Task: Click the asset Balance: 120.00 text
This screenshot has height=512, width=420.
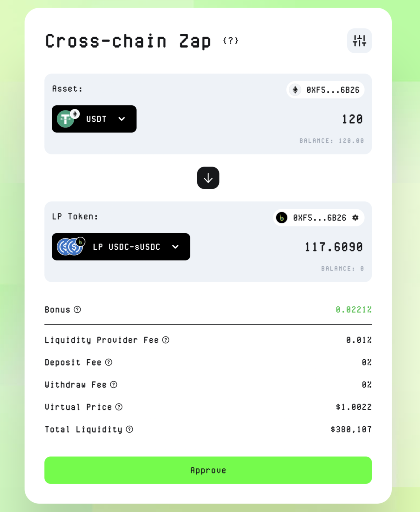Action: pyautogui.click(x=332, y=141)
